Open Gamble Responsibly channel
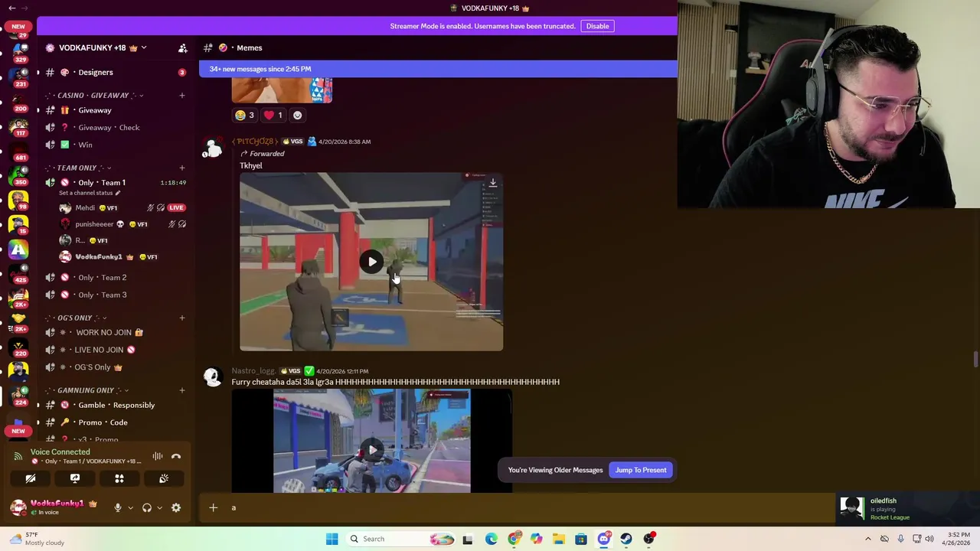The image size is (980, 551). pyautogui.click(x=115, y=405)
